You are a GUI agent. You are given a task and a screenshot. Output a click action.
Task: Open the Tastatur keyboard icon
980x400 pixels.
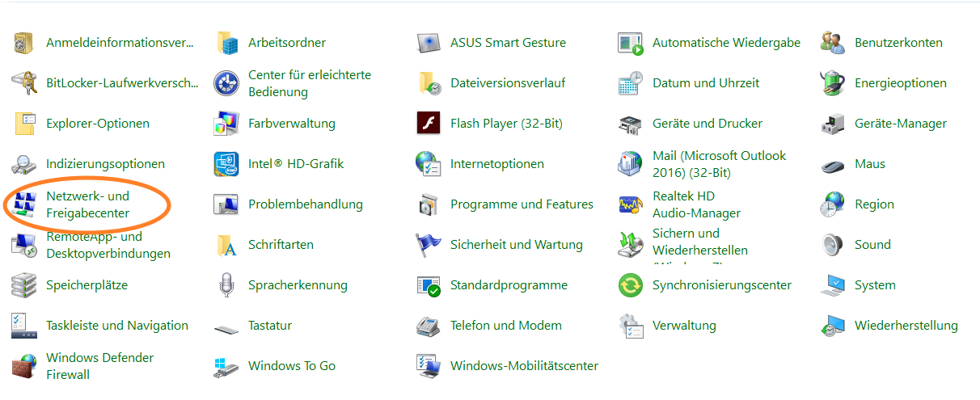pyautogui.click(x=226, y=328)
